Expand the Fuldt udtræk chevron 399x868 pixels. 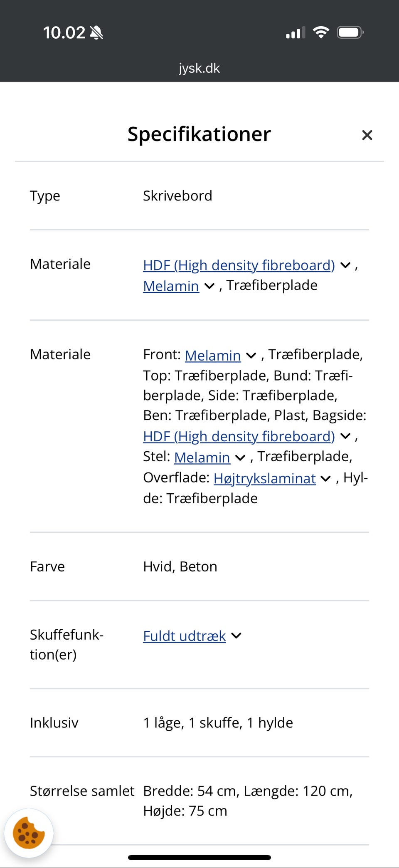click(x=236, y=636)
